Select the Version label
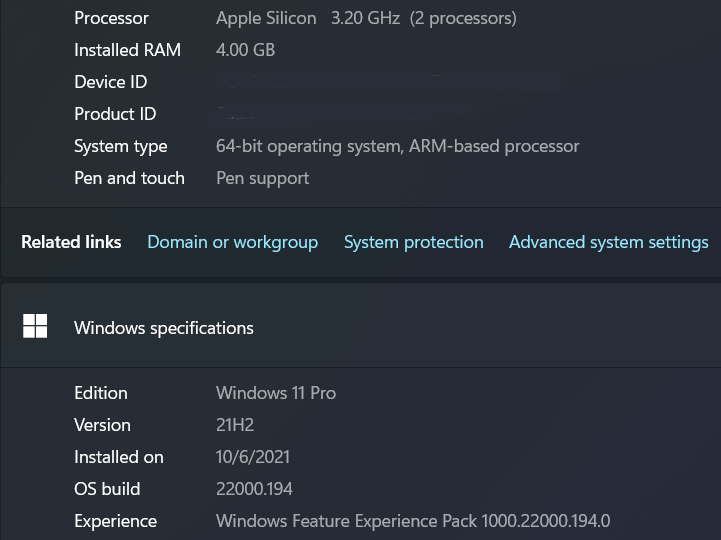Screen dimensions: 721x540 click(102, 425)
